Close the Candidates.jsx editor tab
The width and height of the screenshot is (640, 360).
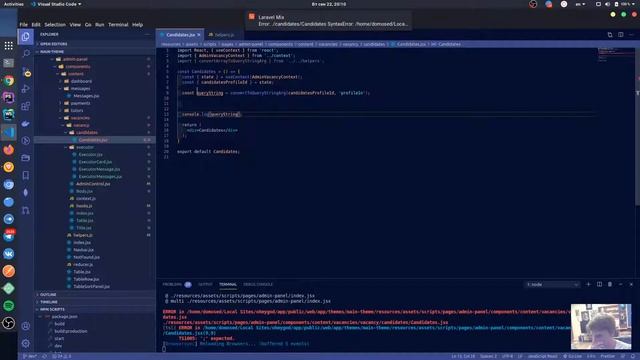click(199, 35)
